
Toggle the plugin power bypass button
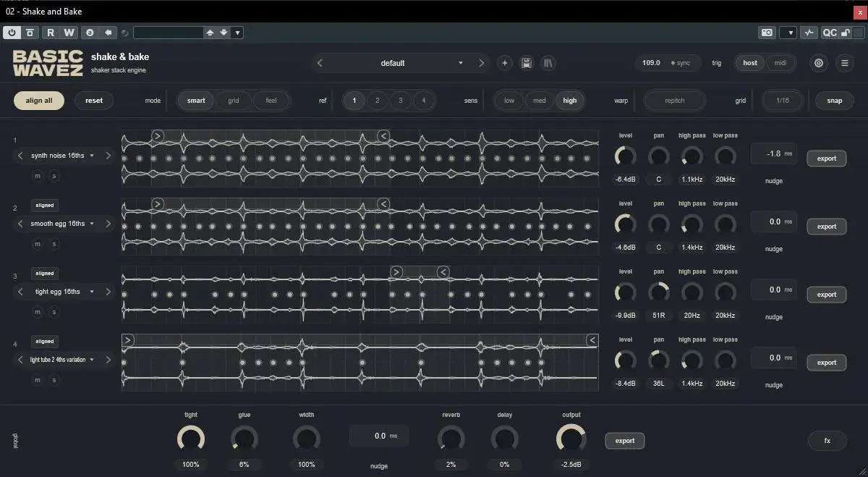[12, 33]
